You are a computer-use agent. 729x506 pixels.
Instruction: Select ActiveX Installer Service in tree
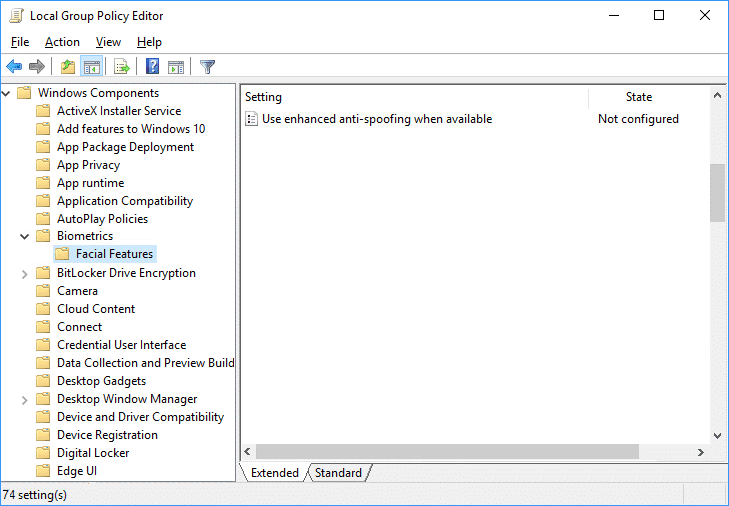tap(119, 111)
